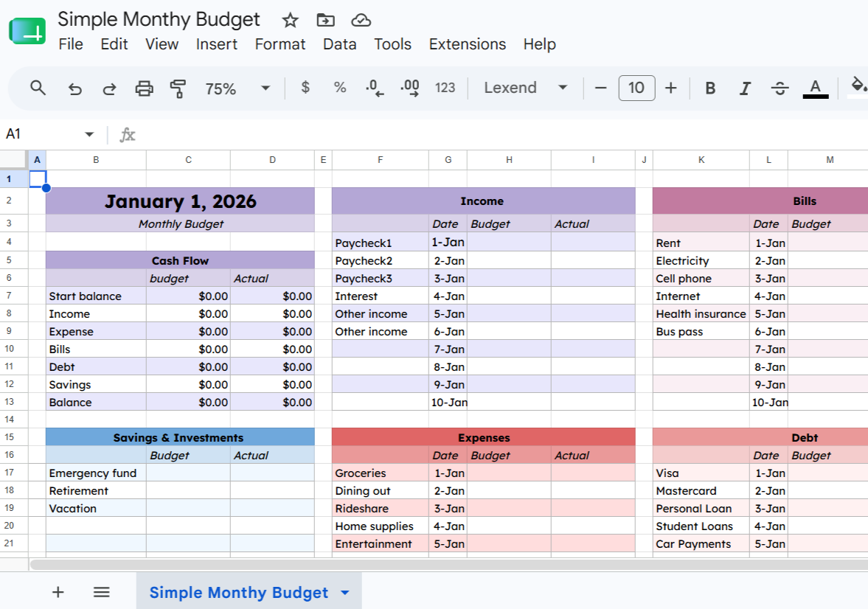Check the cloud save status icon
Screen dimensions: 868x609
[x=361, y=21]
